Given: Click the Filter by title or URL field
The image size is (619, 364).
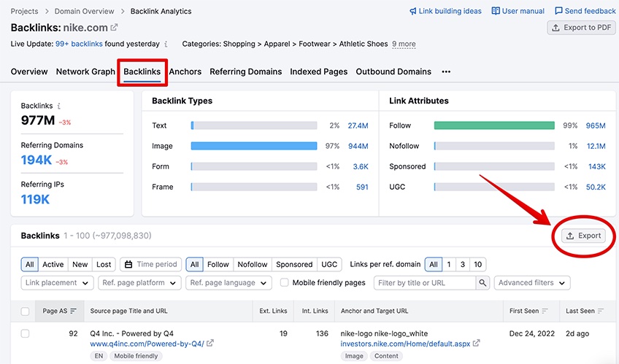Looking at the screenshot, I should [x=424, y=283].
